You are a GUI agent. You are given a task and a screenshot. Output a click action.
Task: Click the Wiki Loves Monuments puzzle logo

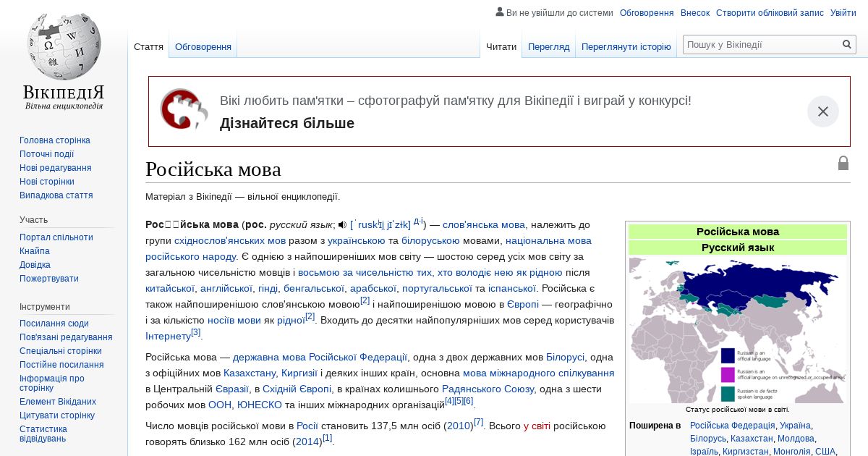click(184, 110)
